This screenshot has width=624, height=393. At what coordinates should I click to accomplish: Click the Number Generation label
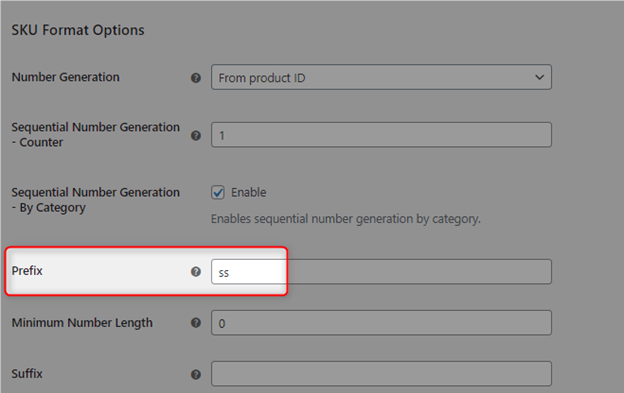66,77
